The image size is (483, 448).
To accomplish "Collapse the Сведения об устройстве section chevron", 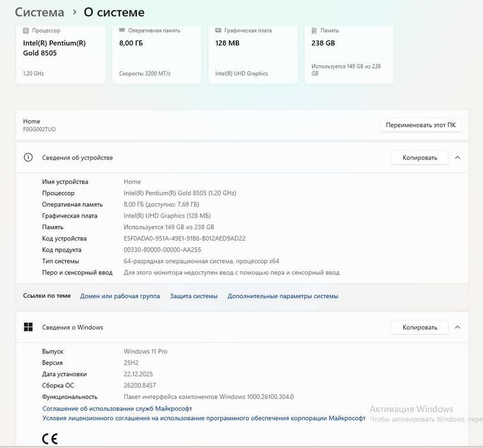I will pyautogui.click(x=457, y=157).
